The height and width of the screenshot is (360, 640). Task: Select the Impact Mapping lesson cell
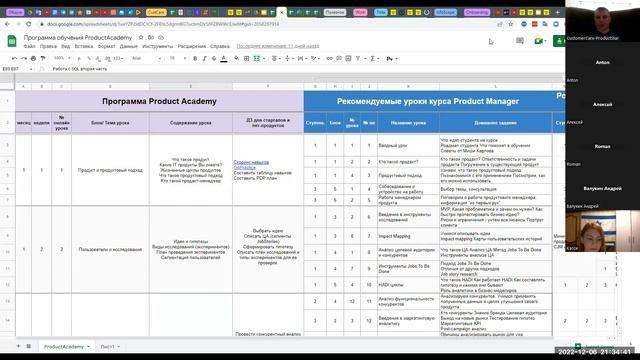pyautogui.click(x=408, y=236)
